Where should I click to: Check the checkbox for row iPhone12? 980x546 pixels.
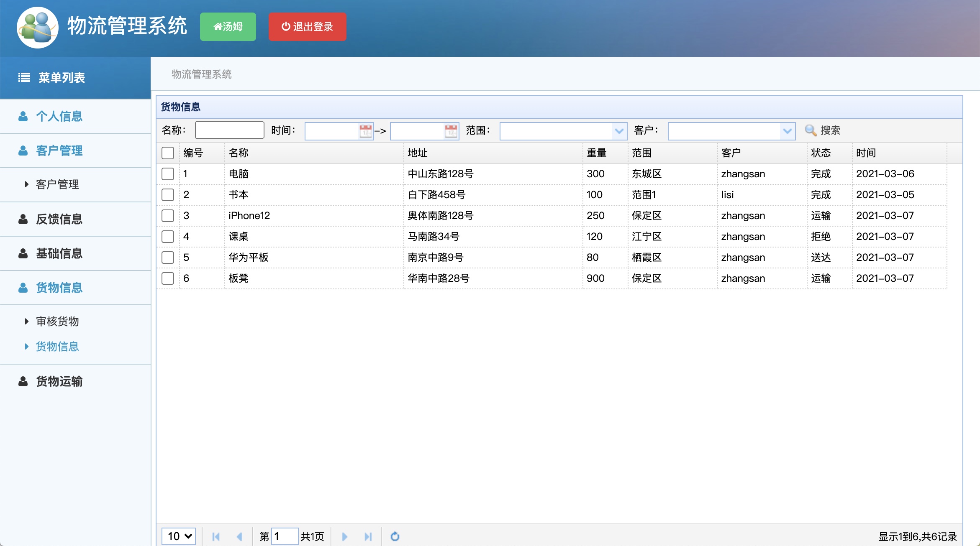click(x=167, y=215)
